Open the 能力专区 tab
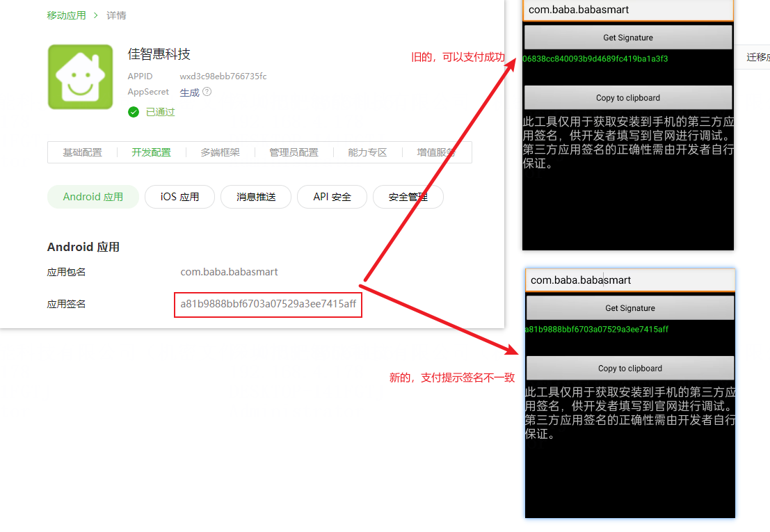770x532 pixels. (x=367, y=152)
